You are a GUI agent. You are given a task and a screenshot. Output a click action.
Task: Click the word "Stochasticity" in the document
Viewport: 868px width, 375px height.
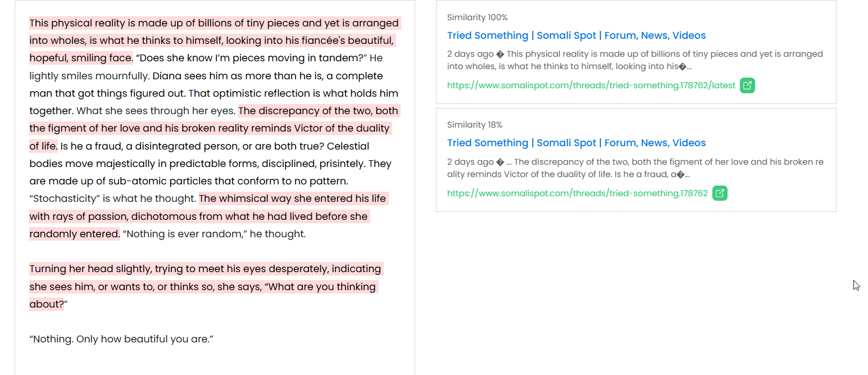[x=65, y=198]
